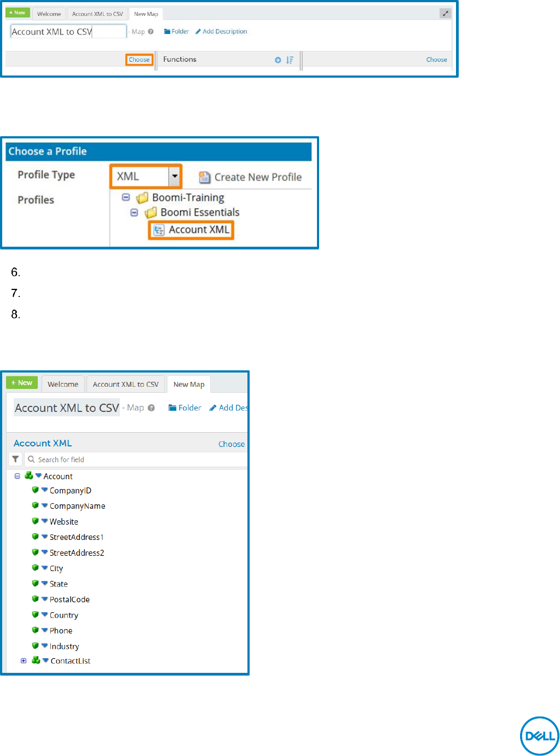Viewport: 560px width, 756px height.
Task: Select the StreetAddress2 field
Action: click(77, 553)
